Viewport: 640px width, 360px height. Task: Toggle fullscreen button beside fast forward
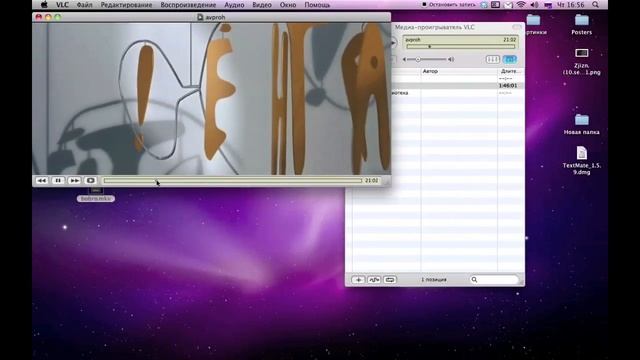point(91,180)
